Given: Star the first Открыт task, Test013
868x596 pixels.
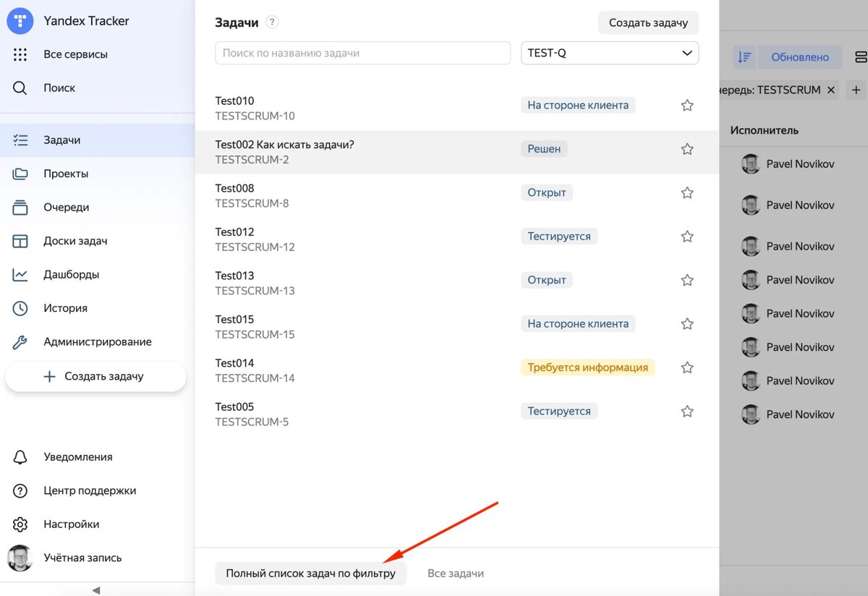Looking at the screenshot, I should [x=687, y=280].
